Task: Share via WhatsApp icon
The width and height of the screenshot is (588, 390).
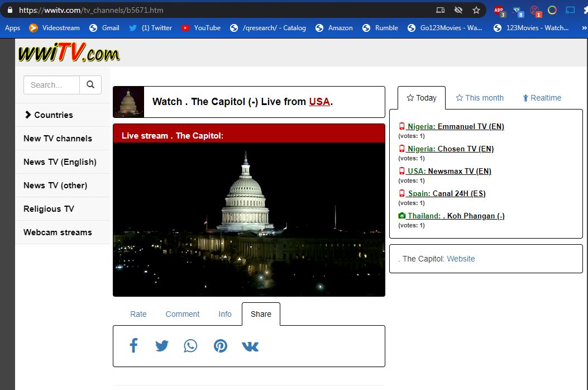Action: click(190, 346)
